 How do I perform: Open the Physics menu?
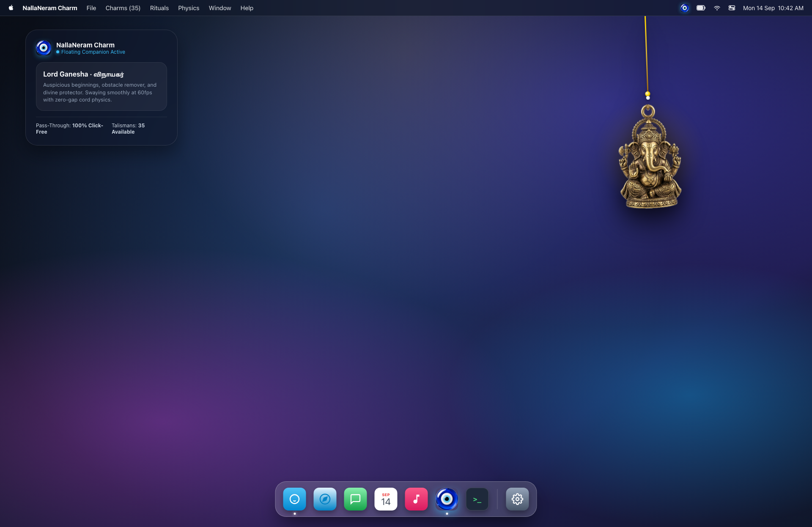pyautogui.click(x=189, y=8)
